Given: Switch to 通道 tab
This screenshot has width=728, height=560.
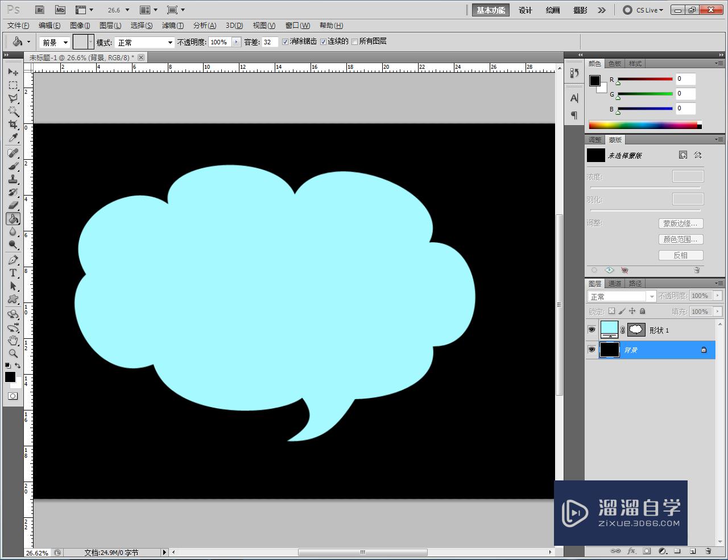Looking at the screenshot, I should point(615,283).
